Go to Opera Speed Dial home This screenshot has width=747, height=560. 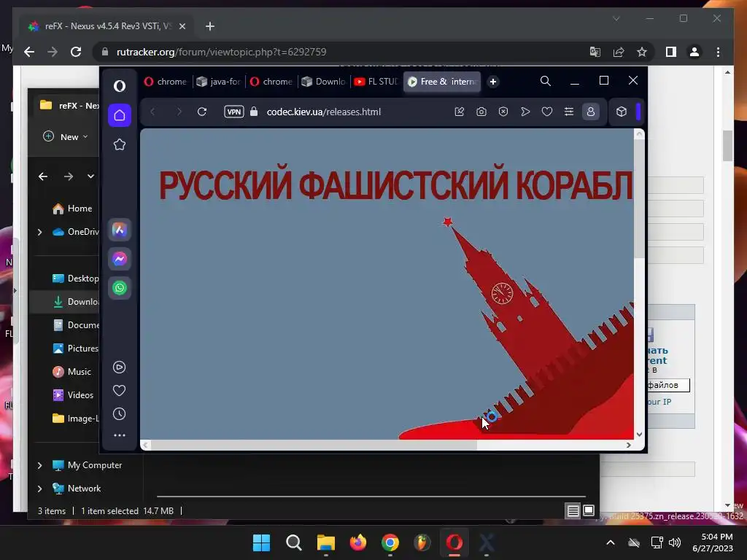tap(120, 115)
